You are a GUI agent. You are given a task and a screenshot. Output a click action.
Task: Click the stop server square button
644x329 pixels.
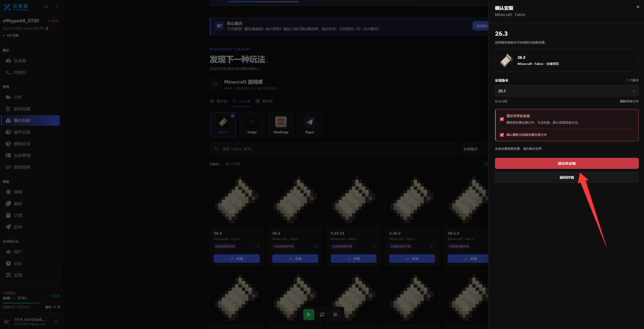pos(335,315)
